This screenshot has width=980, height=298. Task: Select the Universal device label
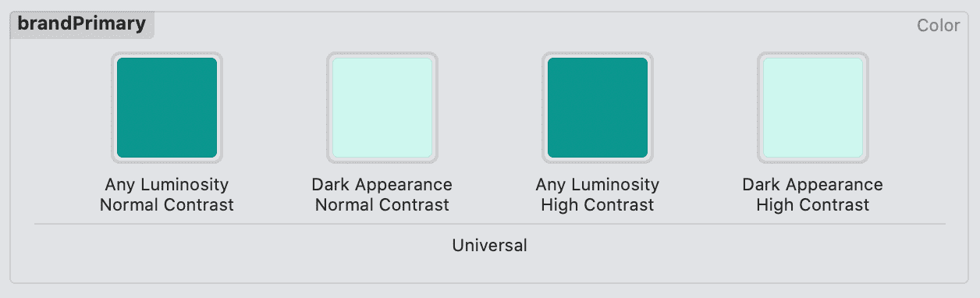coord(490,245)
